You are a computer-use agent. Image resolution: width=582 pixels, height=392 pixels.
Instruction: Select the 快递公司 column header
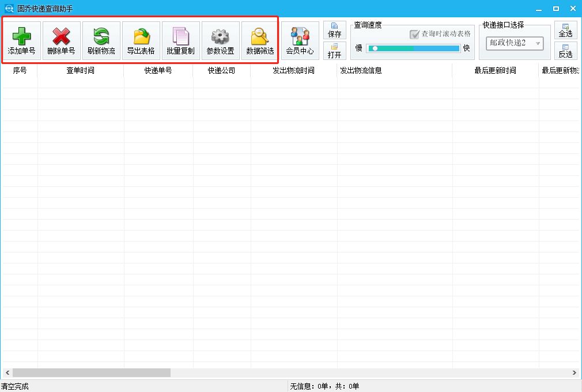pos(222,70)
